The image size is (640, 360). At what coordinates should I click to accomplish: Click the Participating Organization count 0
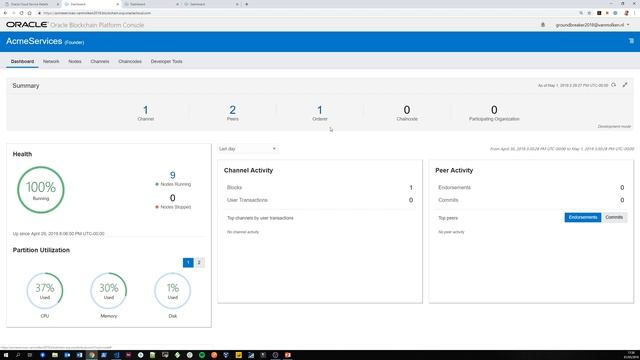(494, 110)
